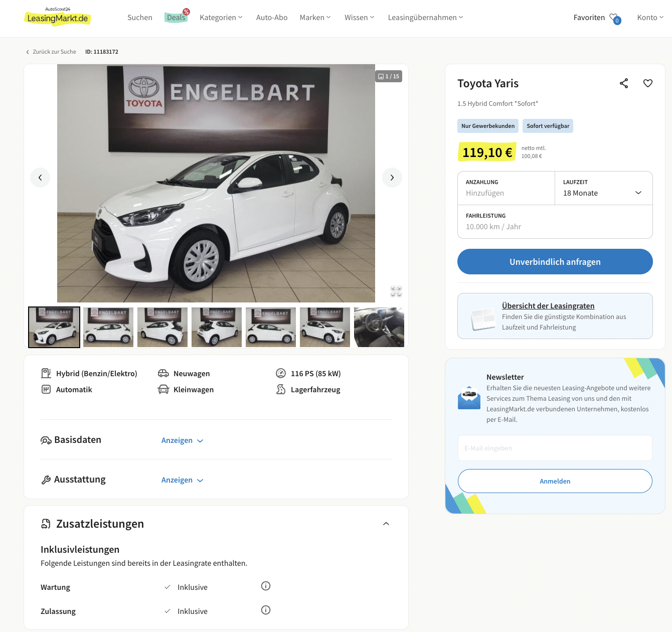This screenshot has height=632, width=672.
Task: Click the image counter 1 / 15 badge
Action: (389, 76)
